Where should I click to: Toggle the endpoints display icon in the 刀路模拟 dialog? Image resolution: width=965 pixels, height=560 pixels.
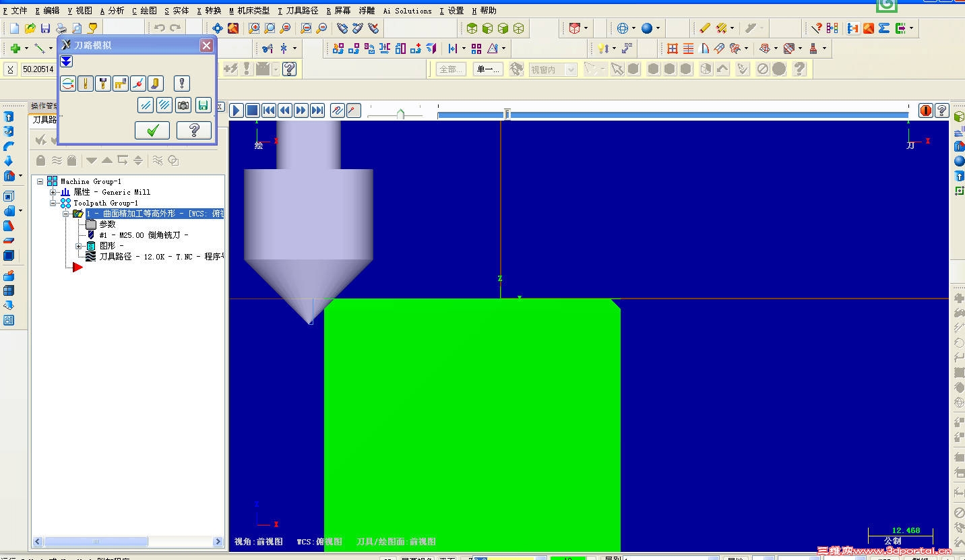point(138,84)
